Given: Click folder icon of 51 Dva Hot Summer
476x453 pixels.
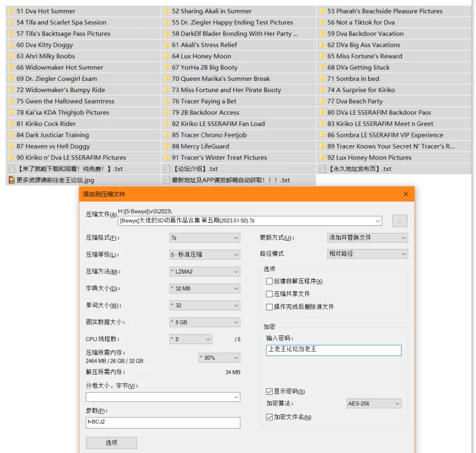Looking at the screenshot, I should (11, 11).
